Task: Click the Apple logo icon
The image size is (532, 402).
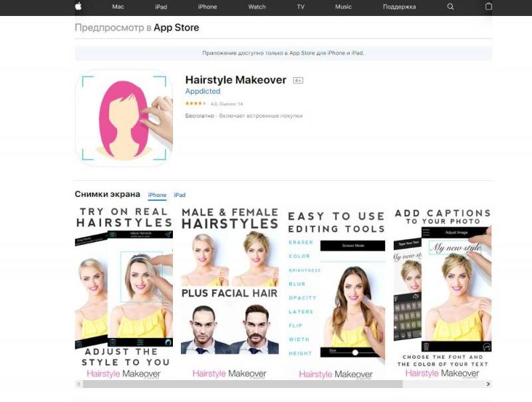Action: pyautogui.click(x=78, y=6)
